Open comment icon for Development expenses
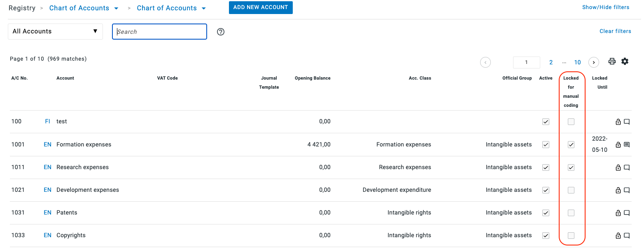The image size is (644, 250). coord(627,190)
